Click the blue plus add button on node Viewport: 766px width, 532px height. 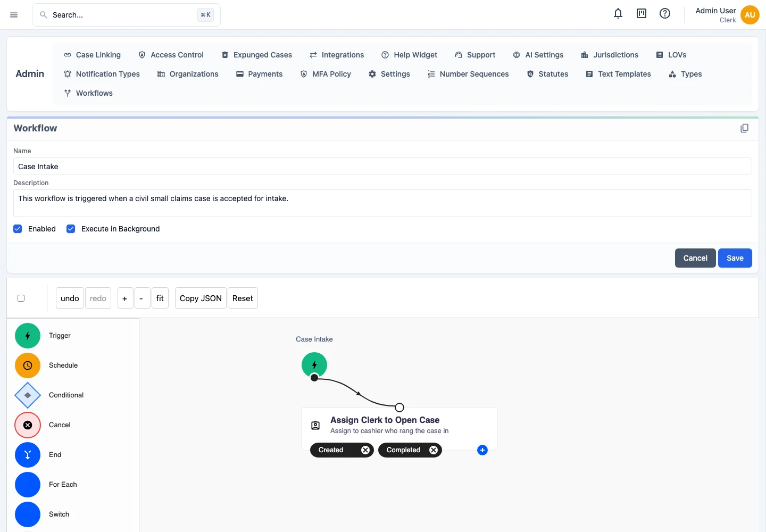[x=482, y=450]
